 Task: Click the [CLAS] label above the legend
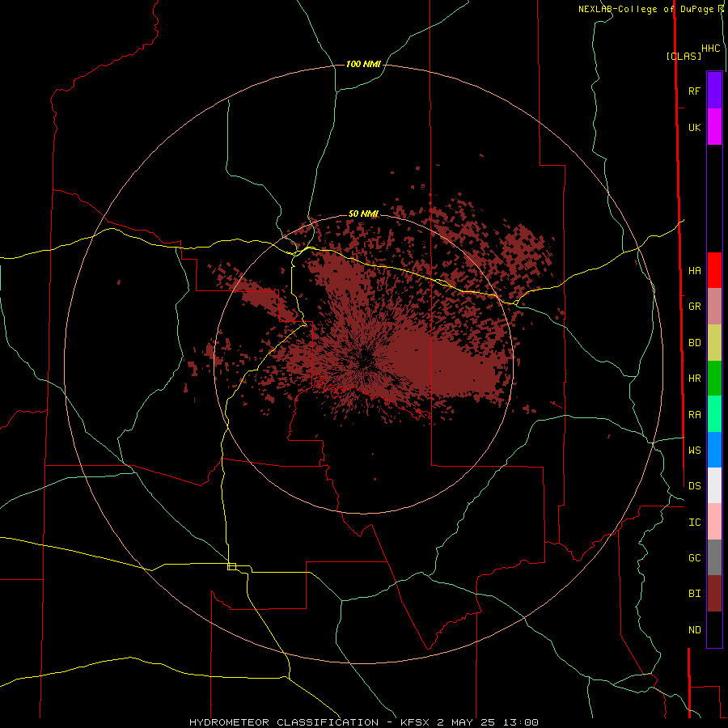point(684,56)
